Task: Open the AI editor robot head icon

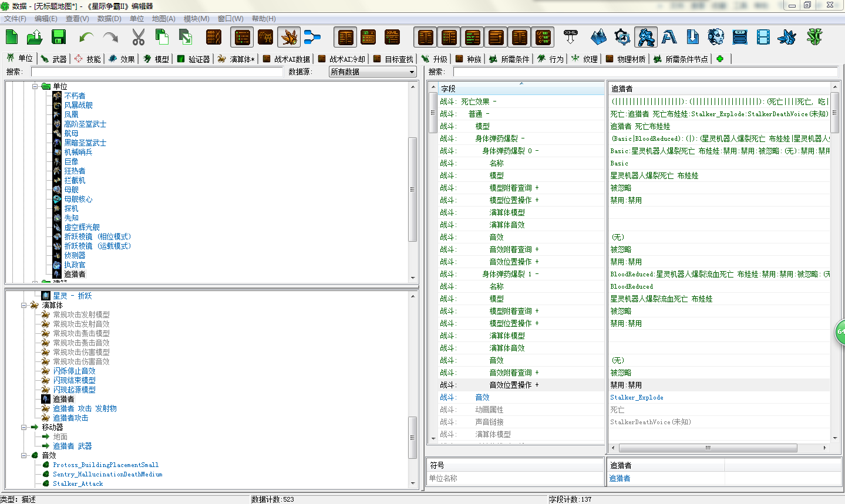Action: coord(716,38)
